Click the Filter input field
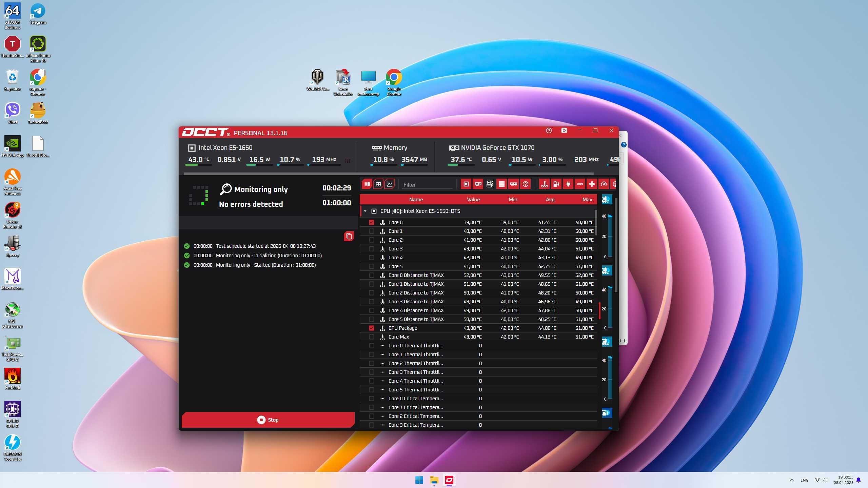The height and width of the screenshot is (488, 868). 427,185
